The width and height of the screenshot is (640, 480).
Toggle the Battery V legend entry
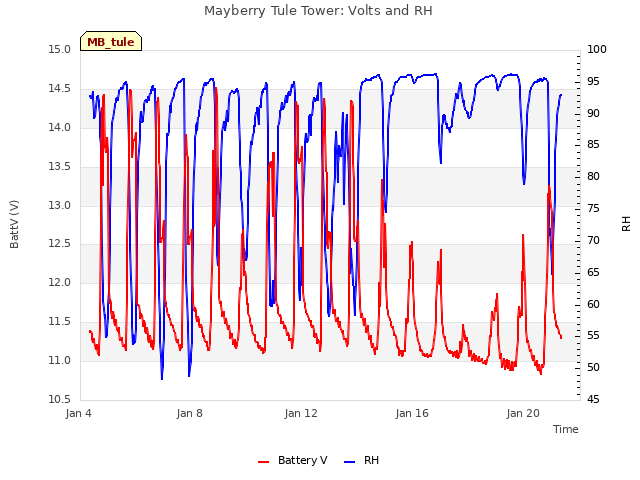293,460
